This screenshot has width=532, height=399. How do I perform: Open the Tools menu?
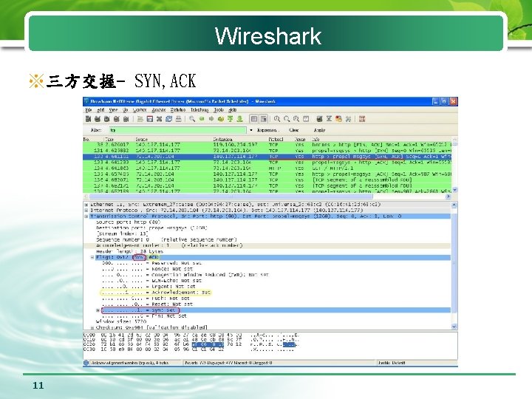tap(219, 110)
